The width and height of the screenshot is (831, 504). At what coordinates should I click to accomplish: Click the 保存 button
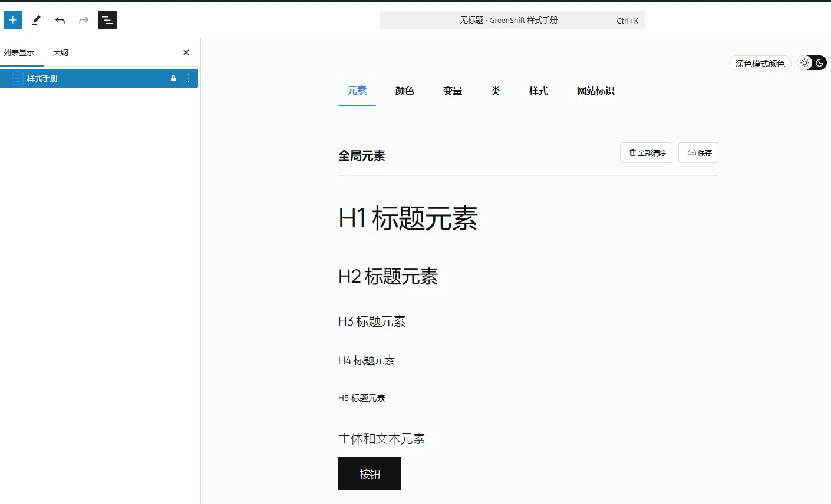tap(698, 152)
